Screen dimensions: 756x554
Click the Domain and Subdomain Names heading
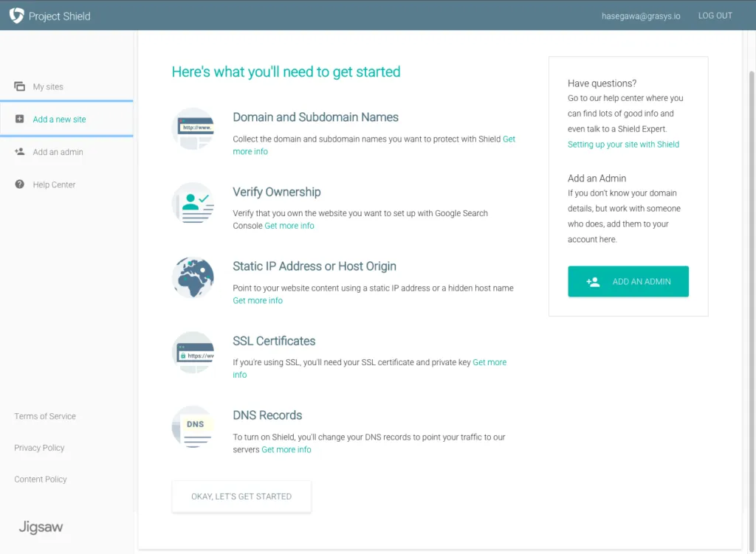315,117
